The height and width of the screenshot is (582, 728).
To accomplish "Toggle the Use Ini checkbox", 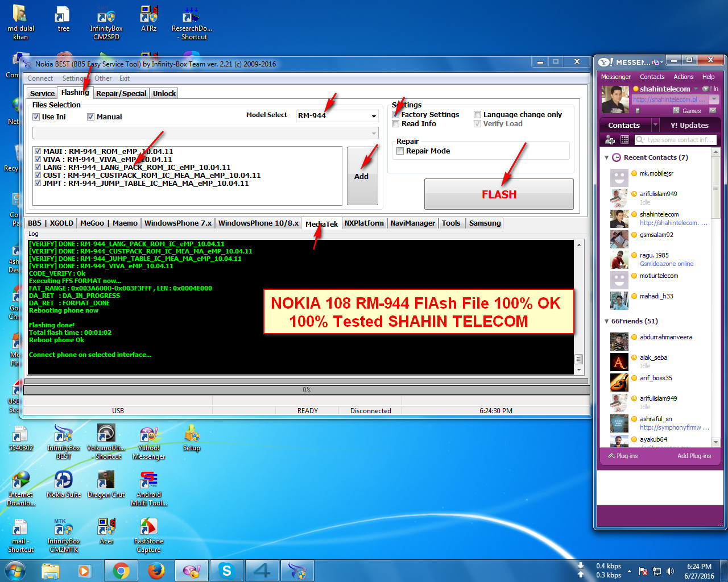I will [x=36, y=117].
